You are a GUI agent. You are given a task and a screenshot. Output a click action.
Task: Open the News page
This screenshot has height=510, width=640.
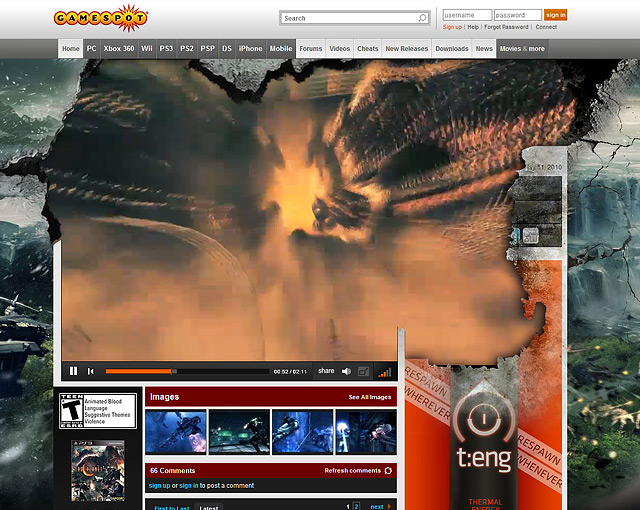(x=484, y=49)
